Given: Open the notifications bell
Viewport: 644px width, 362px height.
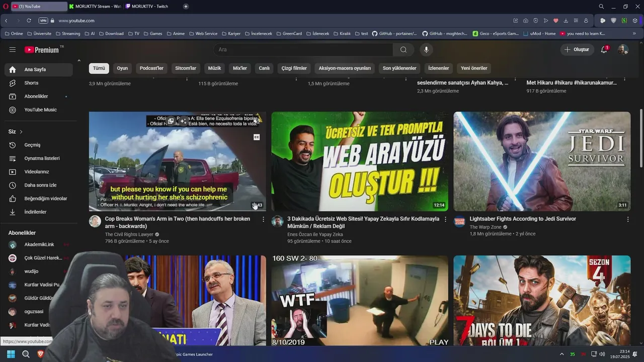Looking at the screenshot, I should pos(604,50).
